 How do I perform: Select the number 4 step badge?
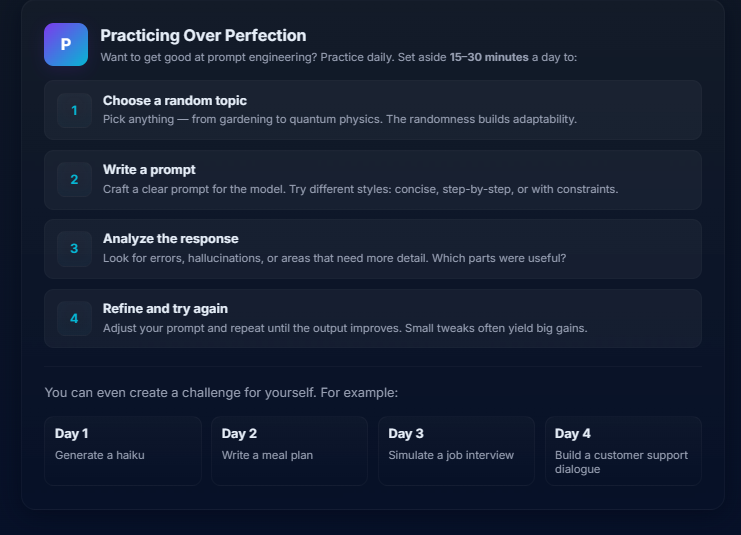[74, 319]
